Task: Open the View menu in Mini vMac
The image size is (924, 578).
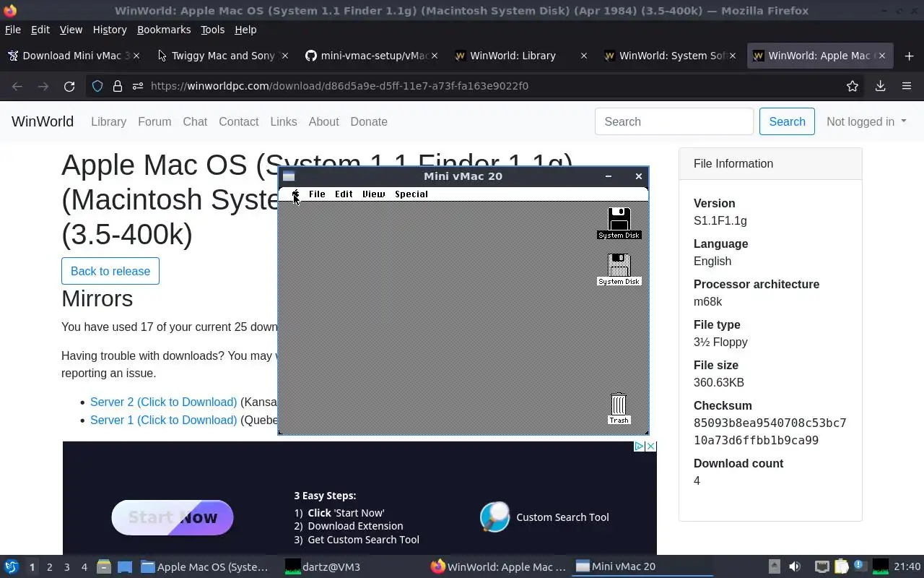Action: 373,194
